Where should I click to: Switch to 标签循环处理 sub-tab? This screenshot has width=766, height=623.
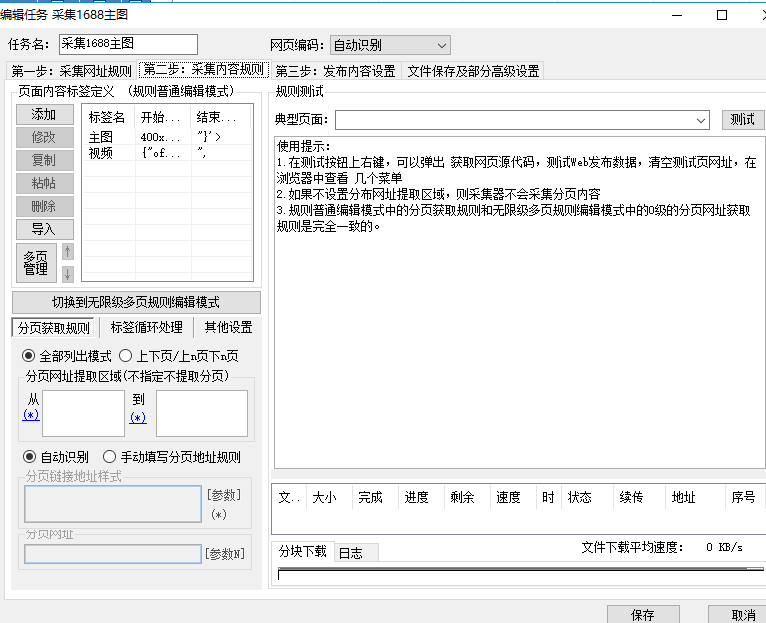pos(147,327)
